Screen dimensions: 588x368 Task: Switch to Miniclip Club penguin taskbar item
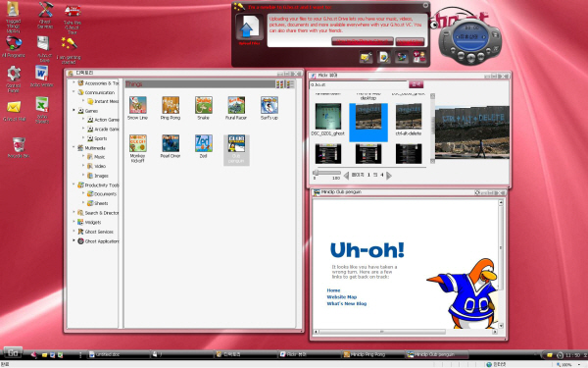point(436,354)
